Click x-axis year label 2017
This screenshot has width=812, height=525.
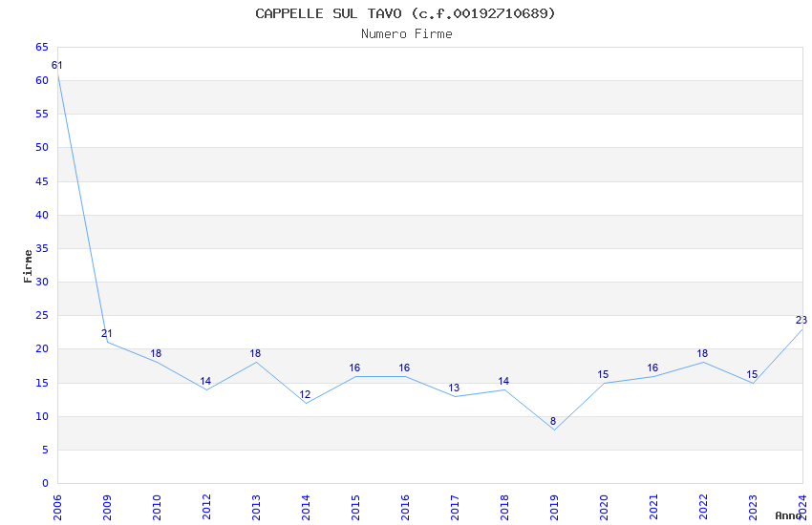tap(455, 508)
